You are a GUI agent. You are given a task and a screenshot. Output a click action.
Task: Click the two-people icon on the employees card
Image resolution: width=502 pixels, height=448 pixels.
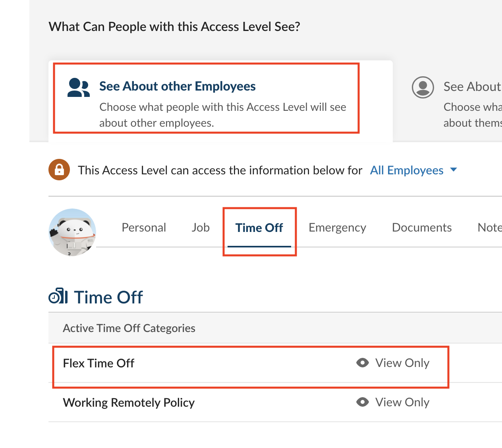pos(78,87)
